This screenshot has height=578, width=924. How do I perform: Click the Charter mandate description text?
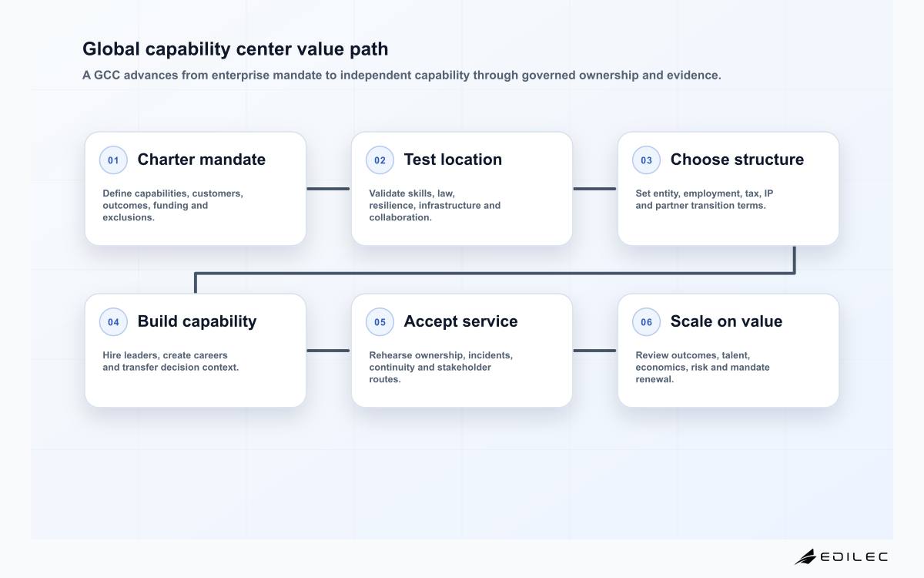click(x=172, y=205)
